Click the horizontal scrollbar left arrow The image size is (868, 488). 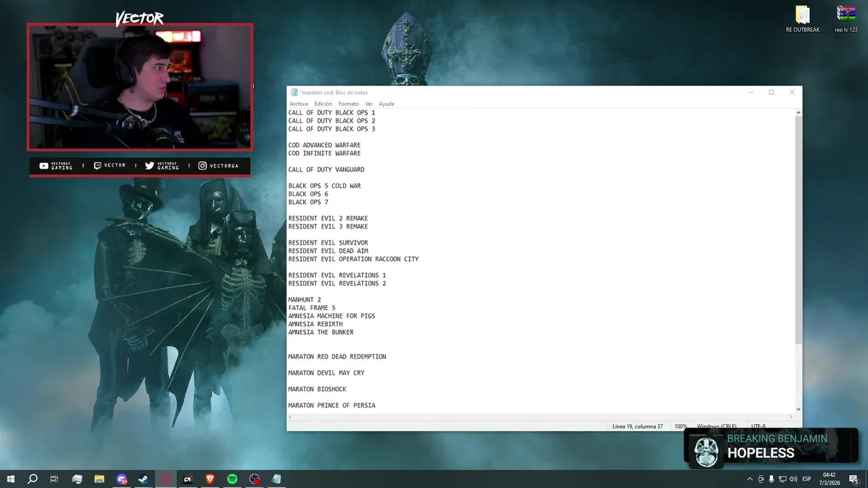(x=290, y=417)
